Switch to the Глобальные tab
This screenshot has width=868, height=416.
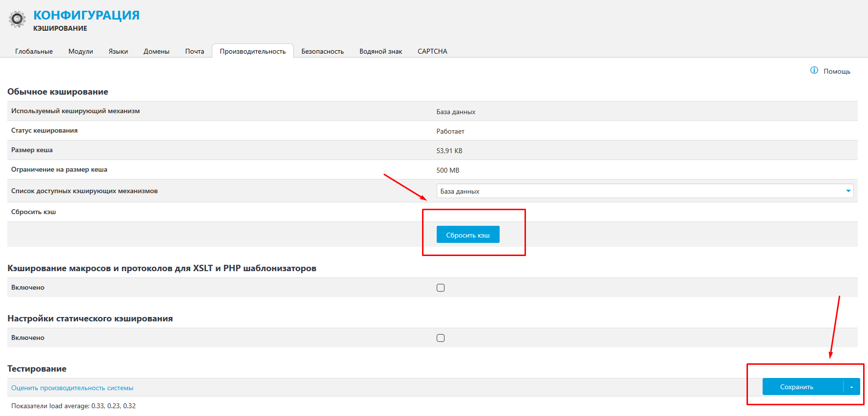[34, 51]
